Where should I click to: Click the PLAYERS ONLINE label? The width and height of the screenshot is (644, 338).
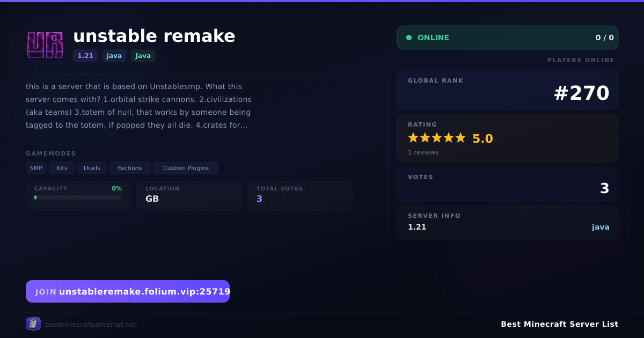581,60
